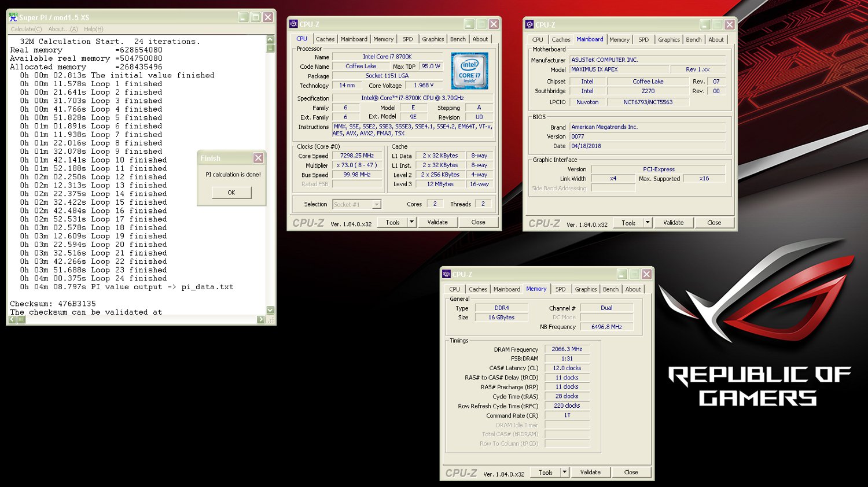Click CPU-Z icon in Memory window title bar
The width and height of the screenshot is (868, 487).
446,274
